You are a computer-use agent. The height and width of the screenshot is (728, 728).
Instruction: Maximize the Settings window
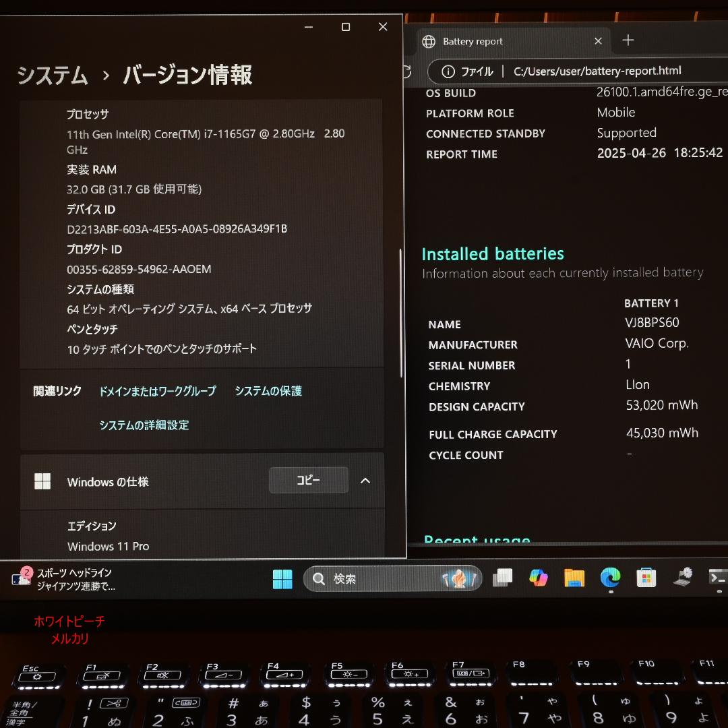click(x=345, y=27)
